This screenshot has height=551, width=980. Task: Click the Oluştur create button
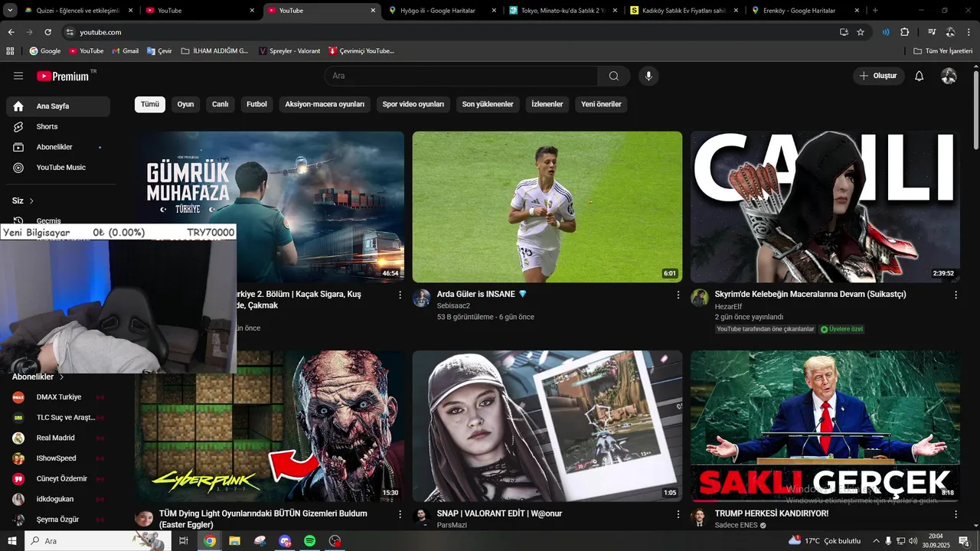878,76
